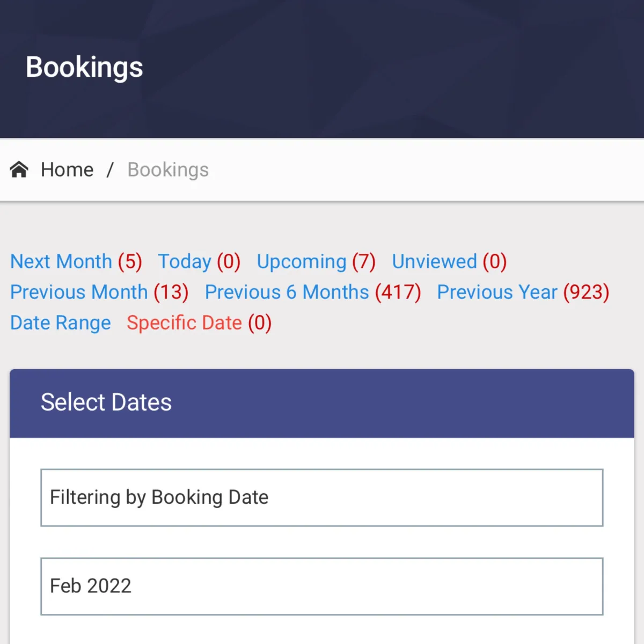The image size is (644, 644).
Task: Click the red (7) Upcoming count
Action: point(364,262)
